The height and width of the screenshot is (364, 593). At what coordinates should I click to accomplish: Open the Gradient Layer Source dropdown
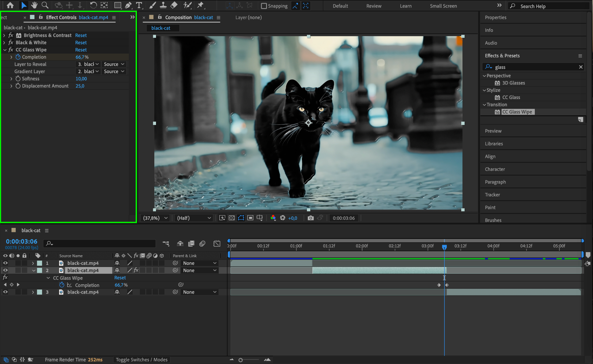114,72
